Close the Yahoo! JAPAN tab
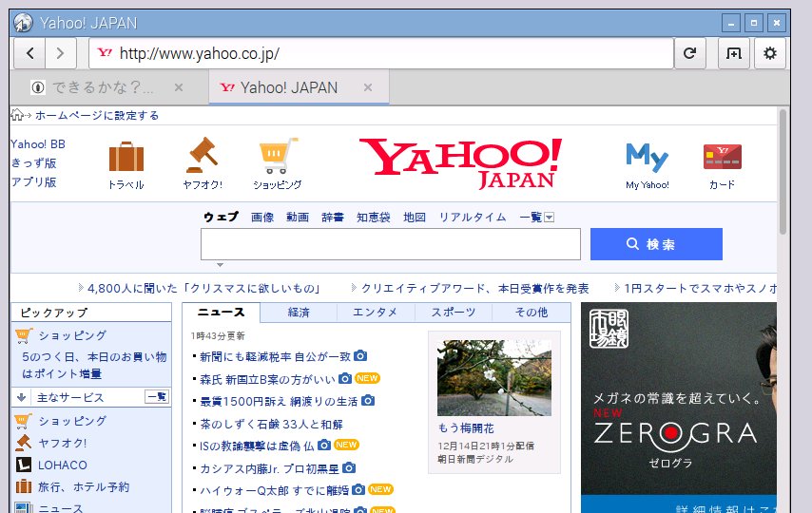Viewport: 812px width, 513px height. (368, 87)
